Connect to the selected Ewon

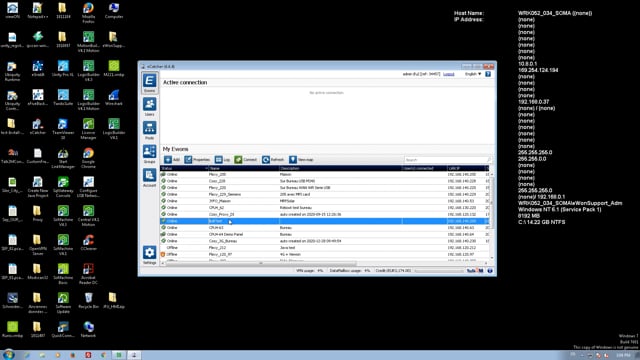(x=246, y=160)
